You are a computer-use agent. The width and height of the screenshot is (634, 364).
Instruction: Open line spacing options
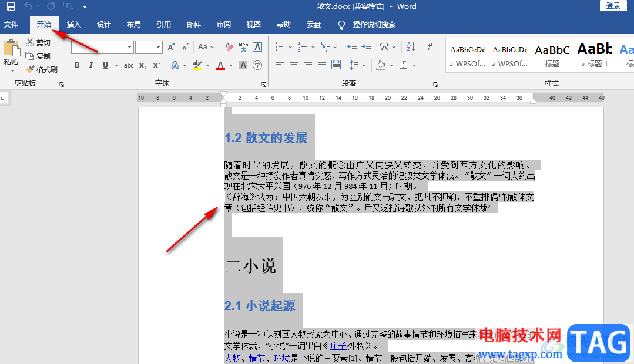(357, 65)
